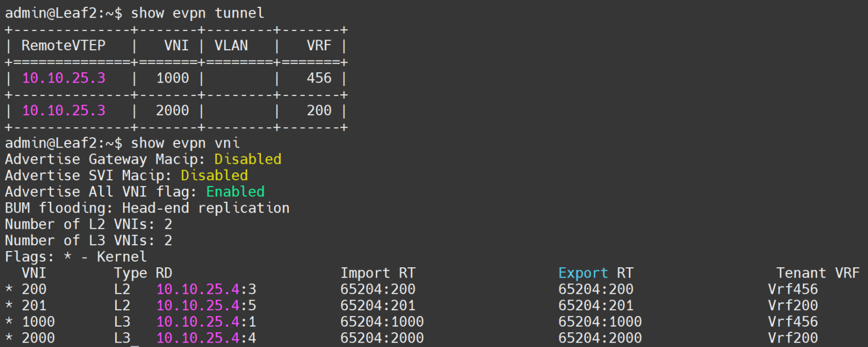Click the Tenant VRF column header
Viewport: 868px width, 347px height.
(818, 274)
